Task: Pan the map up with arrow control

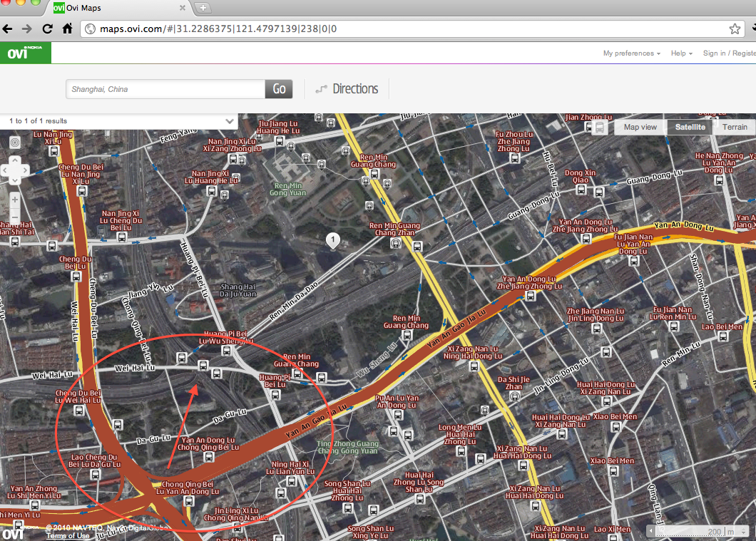Action: point(15,162)
